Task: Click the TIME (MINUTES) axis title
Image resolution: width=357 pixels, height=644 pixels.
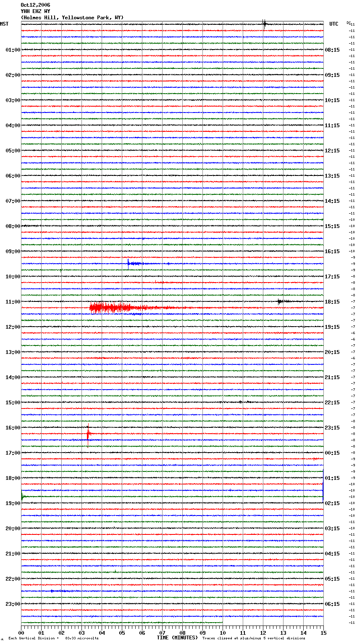Action: 177,638
